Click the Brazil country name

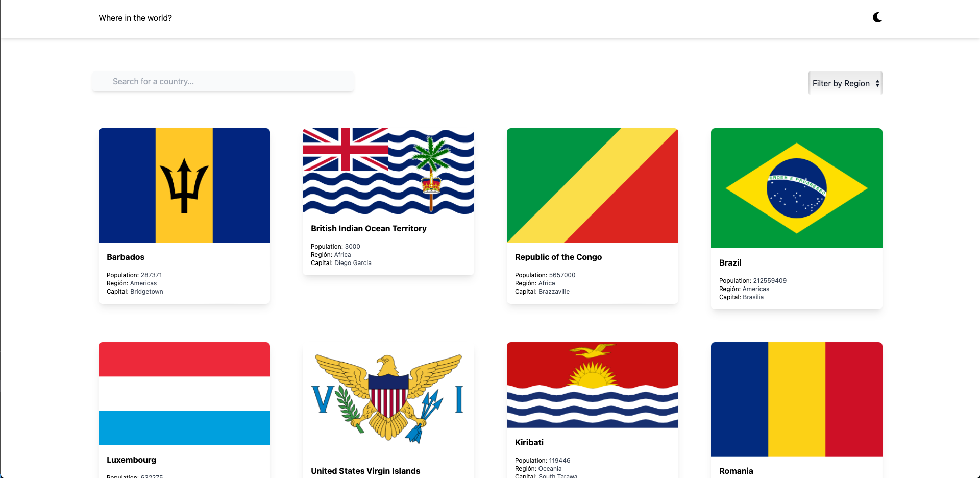pyautogui.click(x=730, y=262)
